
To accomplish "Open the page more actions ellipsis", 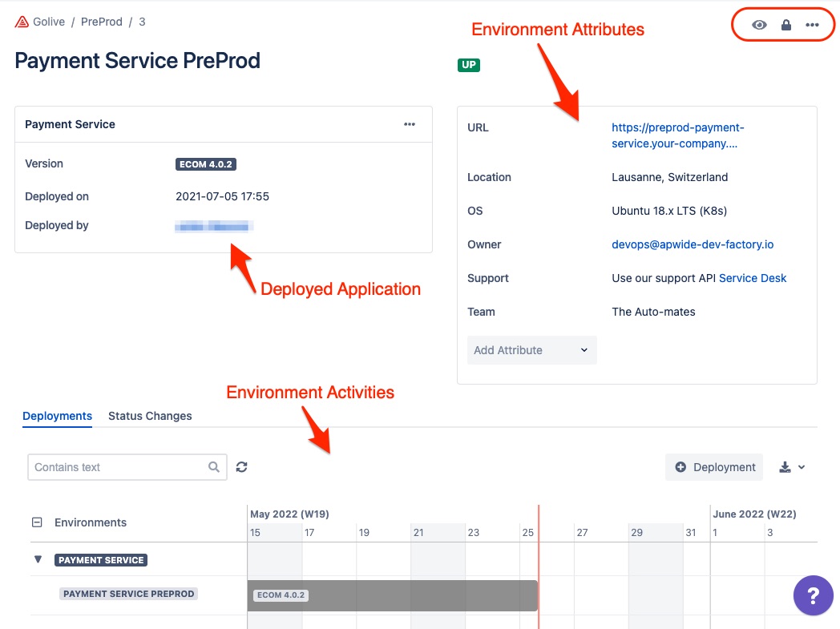I will (x=813, y=25).
